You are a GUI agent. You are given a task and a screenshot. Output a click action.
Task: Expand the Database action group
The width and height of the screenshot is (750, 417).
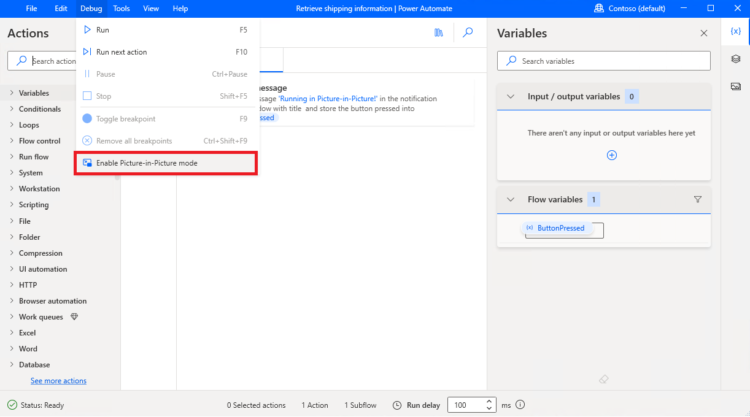(x=11, y=364)
